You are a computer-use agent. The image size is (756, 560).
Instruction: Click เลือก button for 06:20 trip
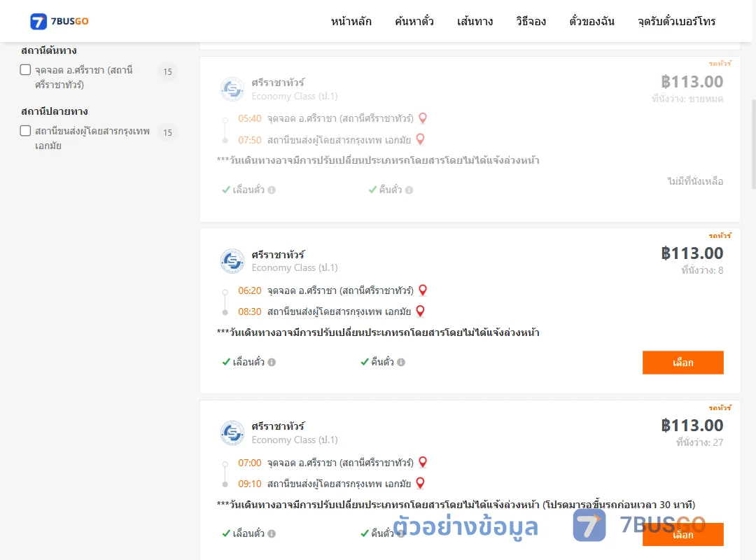[682, 362]
